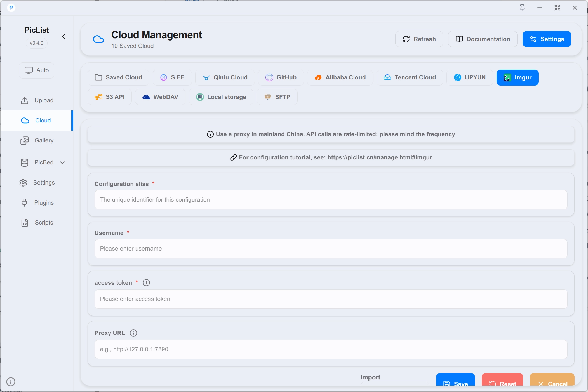
Task: Open the blue Settings button in header
Action: click(547, 39)
